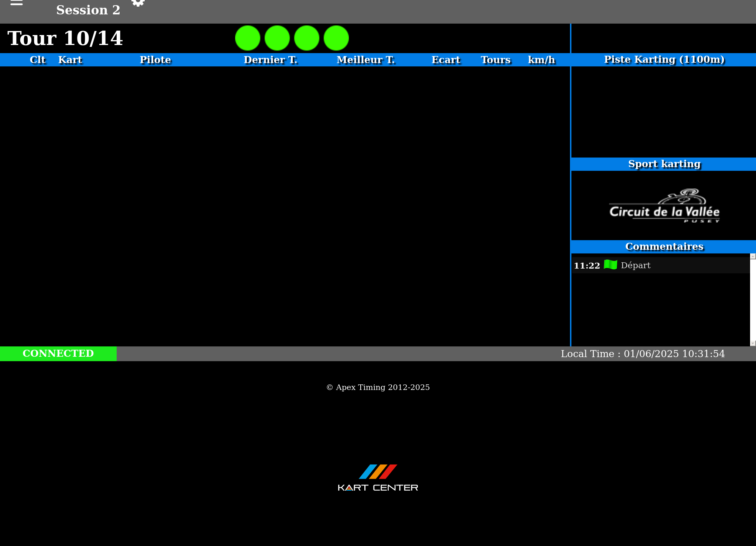Open the hamburger menu icon
The width and height of the screenshot is (756, 546).
[16, 3]
